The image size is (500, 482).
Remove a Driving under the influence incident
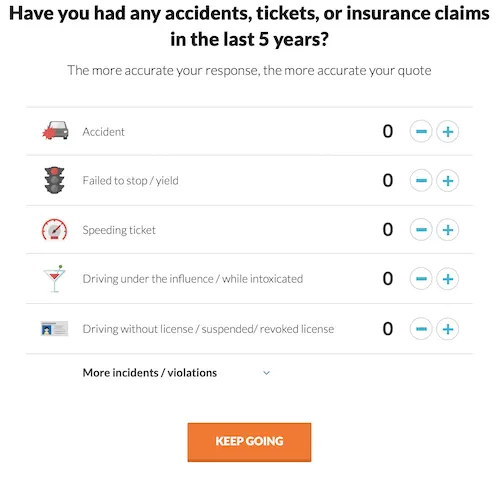(421, 279)
